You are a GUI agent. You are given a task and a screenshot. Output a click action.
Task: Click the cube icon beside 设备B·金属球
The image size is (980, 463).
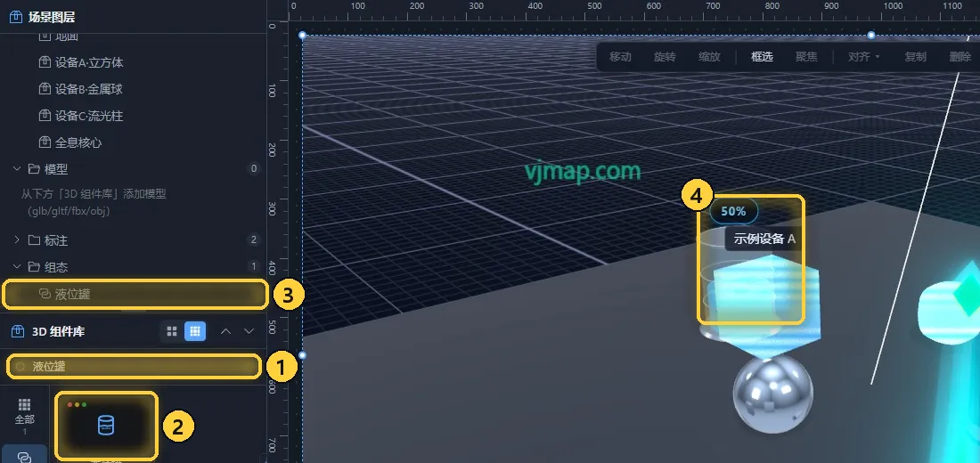click(x=45, y=89)
